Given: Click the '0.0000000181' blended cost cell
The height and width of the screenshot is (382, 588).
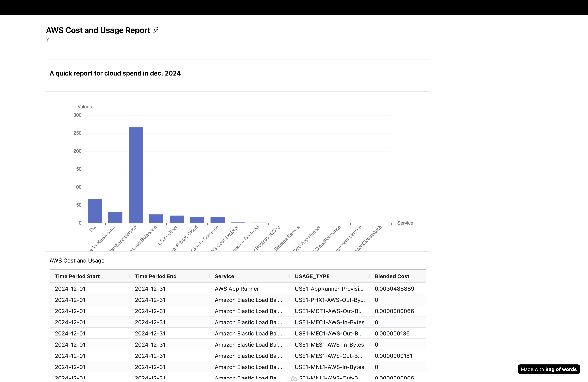Looking at the screenshot, I should (394, 356).
